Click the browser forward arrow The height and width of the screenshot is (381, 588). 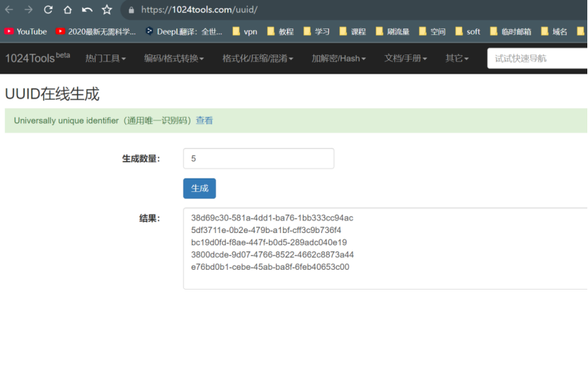coord(28,9)
